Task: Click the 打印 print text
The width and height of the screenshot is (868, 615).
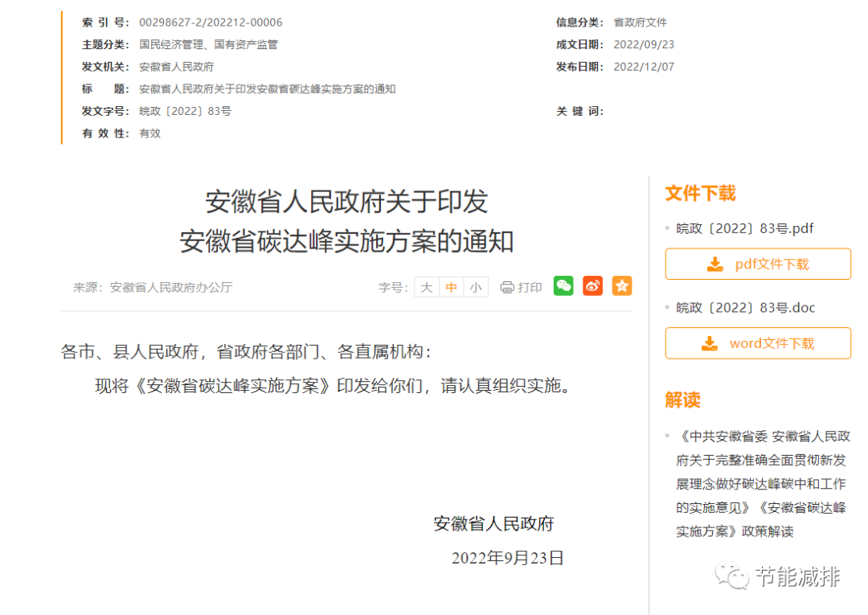Action: (530, 287)
